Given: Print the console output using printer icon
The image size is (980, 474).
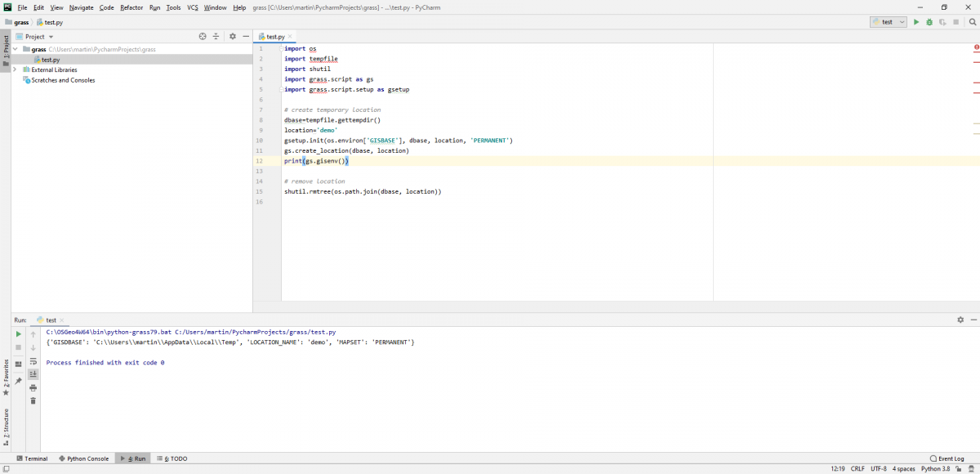Looking at the screenshot, I should point(33,387).
